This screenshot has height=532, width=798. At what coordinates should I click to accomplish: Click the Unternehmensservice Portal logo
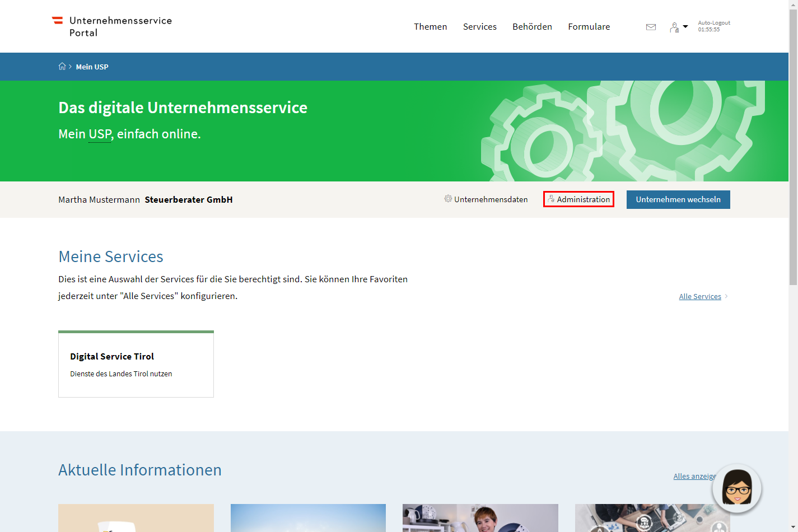tap(112, 26)
